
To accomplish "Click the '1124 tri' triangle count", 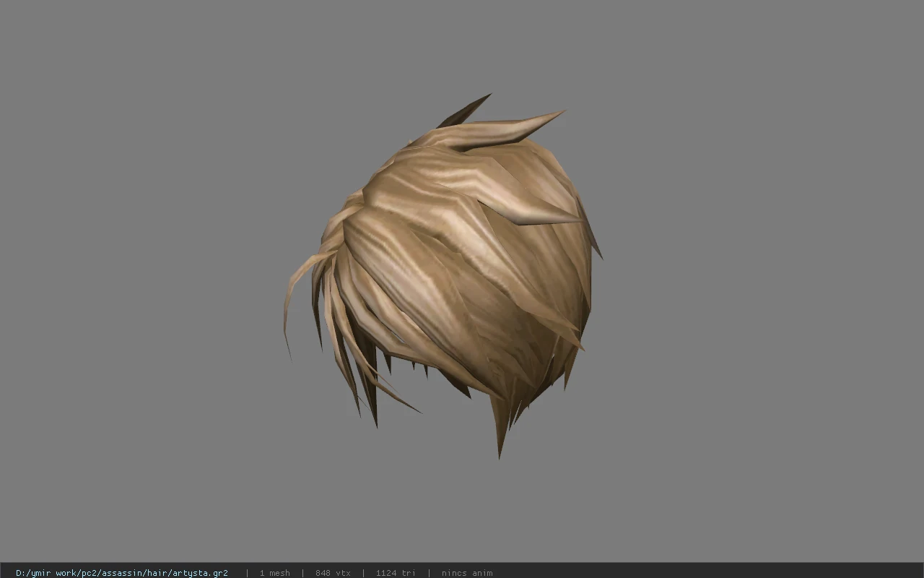I will (396, 573).
